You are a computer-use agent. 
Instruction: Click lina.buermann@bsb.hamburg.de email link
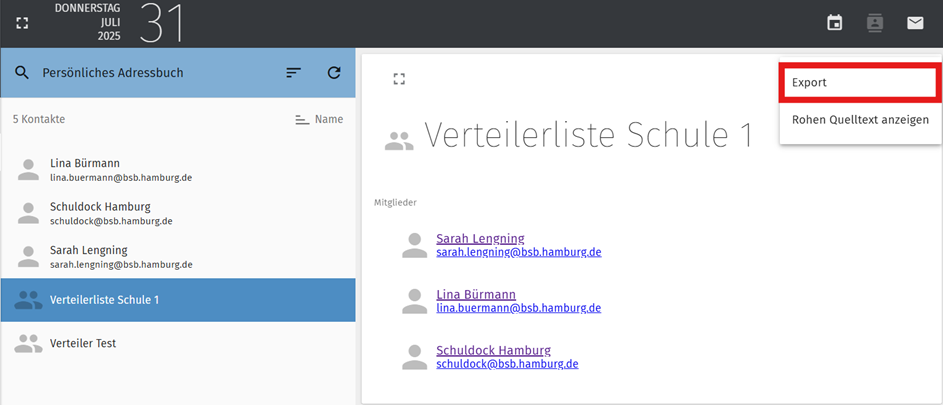coord(518,308)
